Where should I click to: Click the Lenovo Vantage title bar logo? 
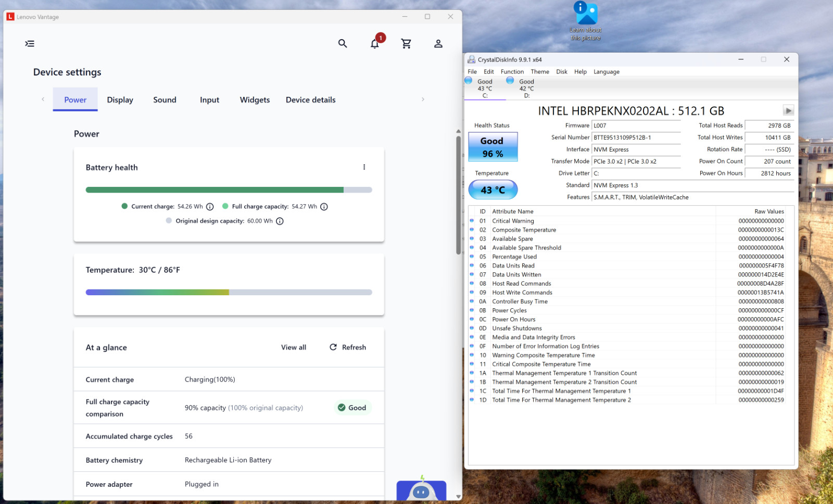click(10, 17)
